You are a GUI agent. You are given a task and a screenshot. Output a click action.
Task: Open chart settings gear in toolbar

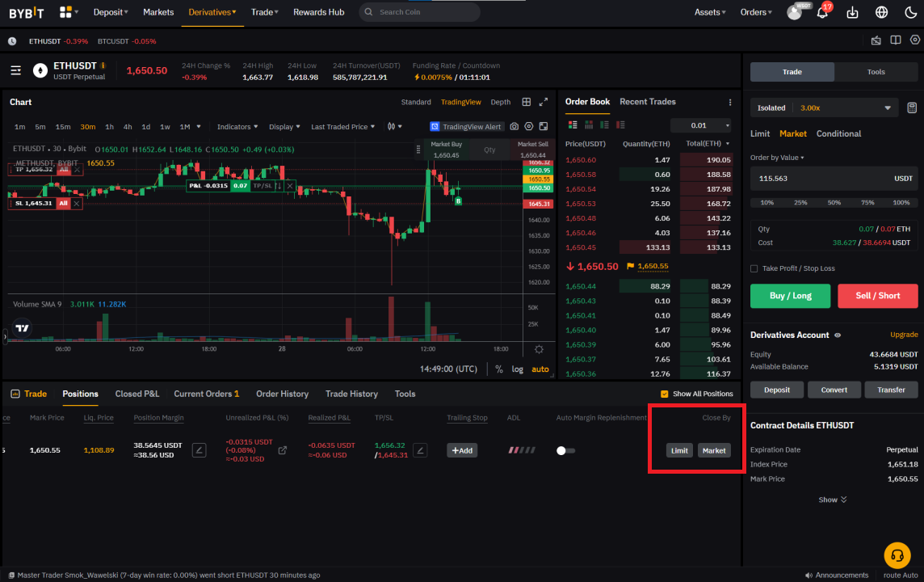coord(528,127)
